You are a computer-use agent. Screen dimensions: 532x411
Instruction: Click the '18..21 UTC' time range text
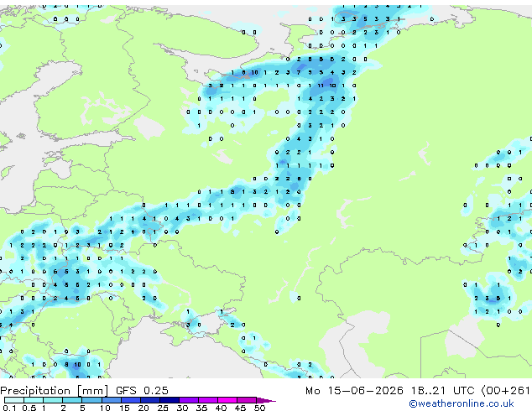click(x=442, y=390)
